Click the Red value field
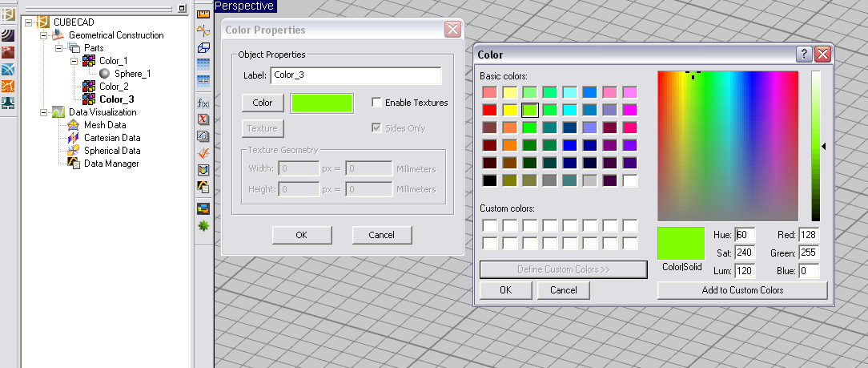The height and width of the screenshot is (368, 868). pyautogui.click(x=809, y=235)
